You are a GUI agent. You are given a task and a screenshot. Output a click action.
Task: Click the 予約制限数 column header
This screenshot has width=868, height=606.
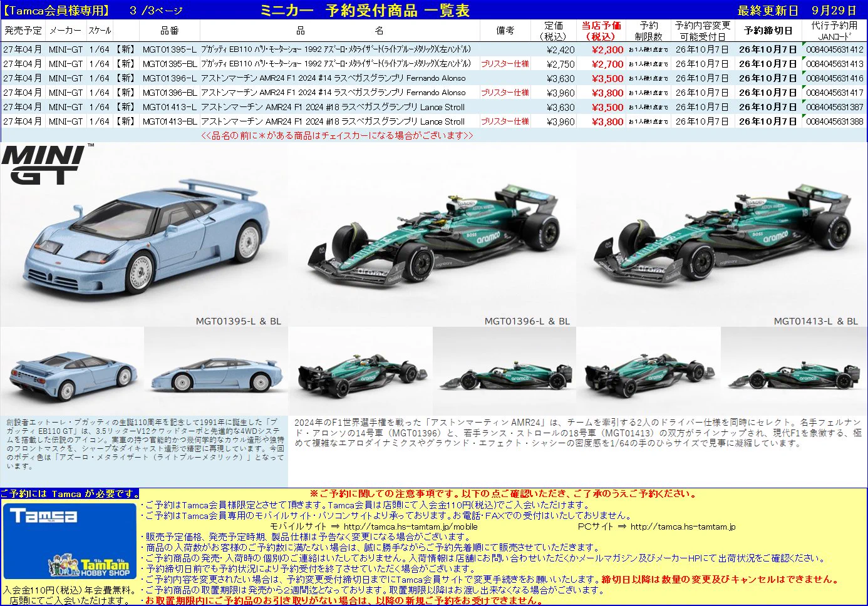pyautogui.click(x=648, y=31)
